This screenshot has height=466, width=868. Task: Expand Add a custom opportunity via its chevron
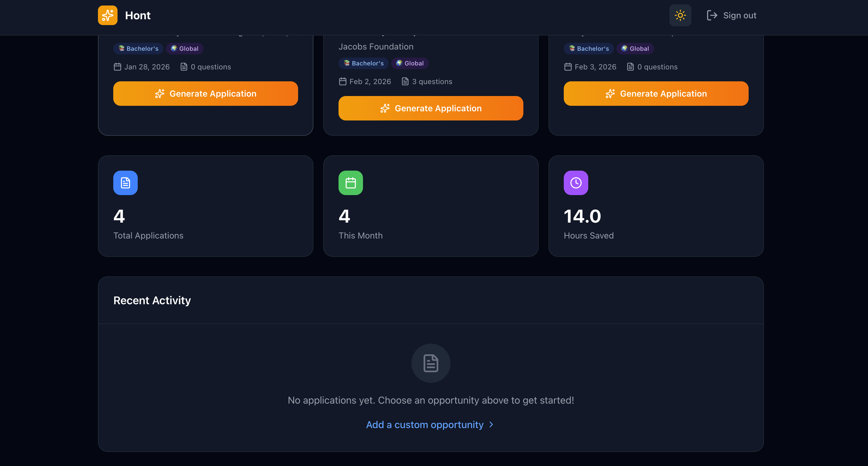point(491,425)
